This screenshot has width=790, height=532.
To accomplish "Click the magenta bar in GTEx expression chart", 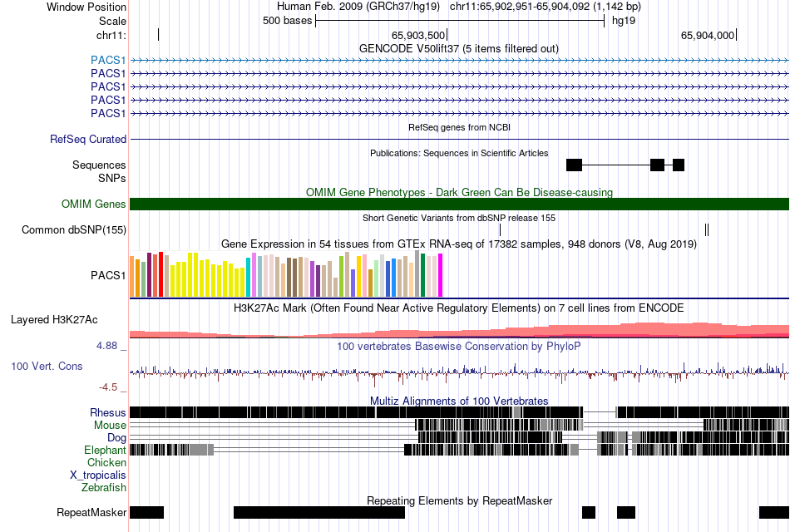I will (441, 275).
